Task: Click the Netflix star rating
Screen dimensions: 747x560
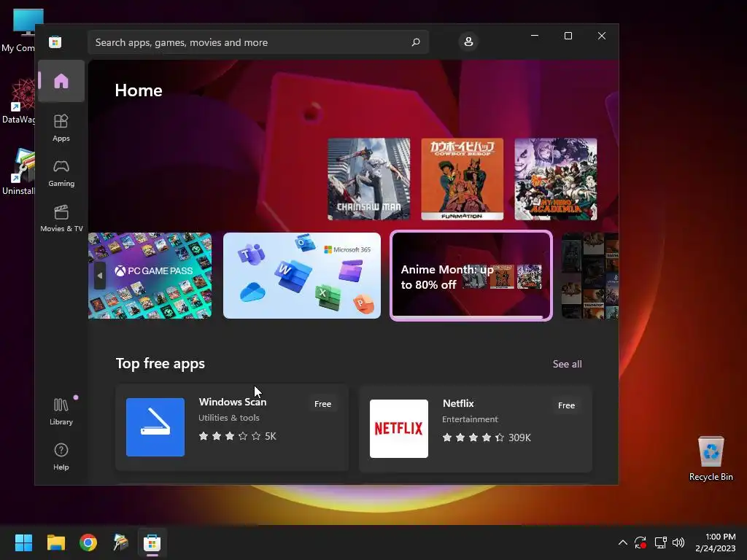Action: [473, 437]
